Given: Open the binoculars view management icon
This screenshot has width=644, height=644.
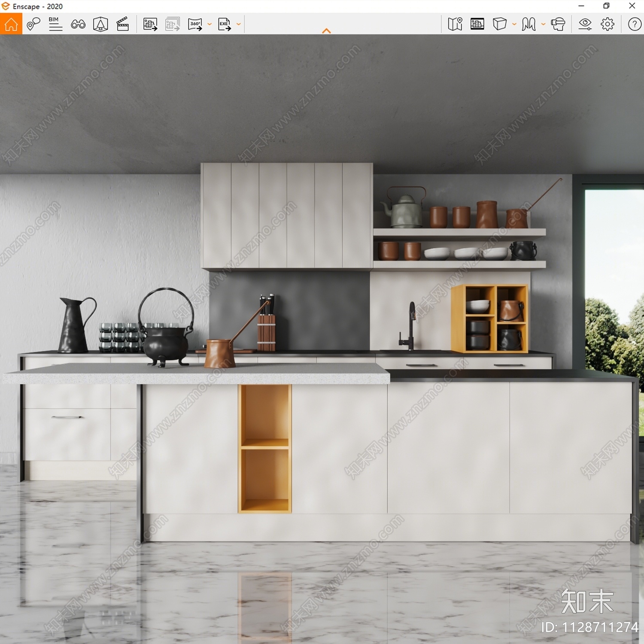Looking at the screenshot, I should point(78,24).
